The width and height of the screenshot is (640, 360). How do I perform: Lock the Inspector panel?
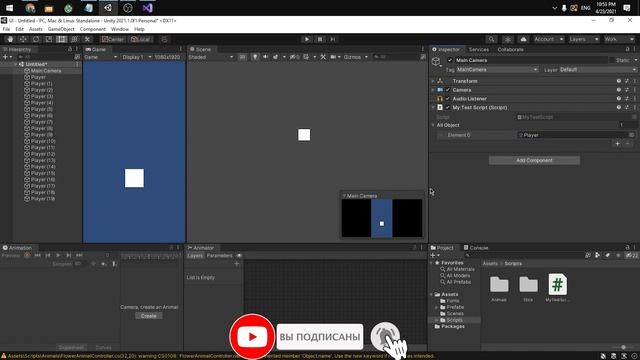tap(628, 49)
